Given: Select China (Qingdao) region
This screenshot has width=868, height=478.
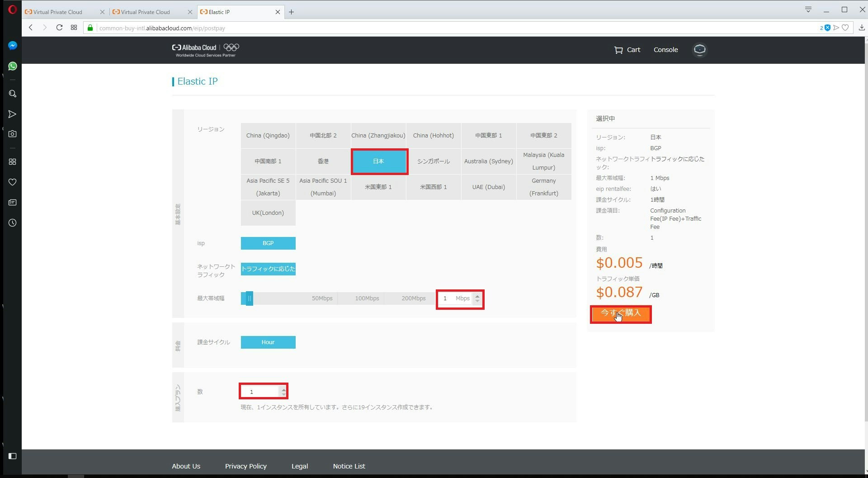Looking at the screenshot, I should point(268,136).
